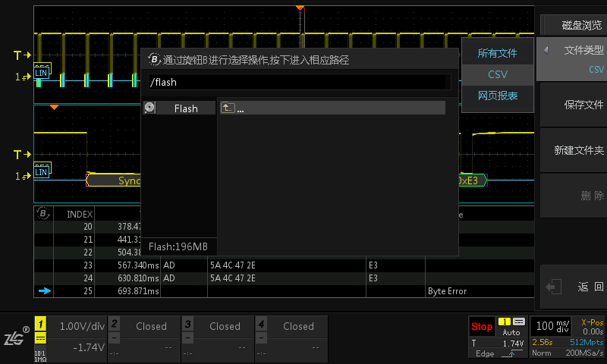Click the parent folder up icon
This screenshot has width=607, height=364.
228,108
